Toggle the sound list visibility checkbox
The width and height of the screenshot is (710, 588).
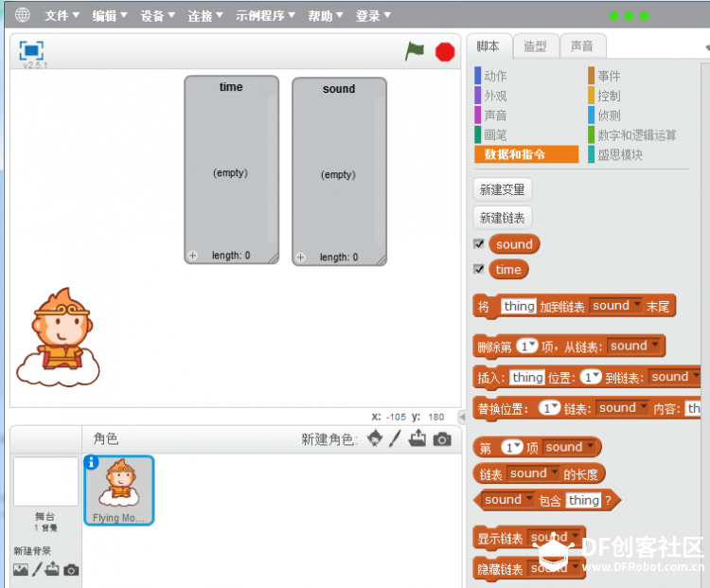(x=479, y=243)
